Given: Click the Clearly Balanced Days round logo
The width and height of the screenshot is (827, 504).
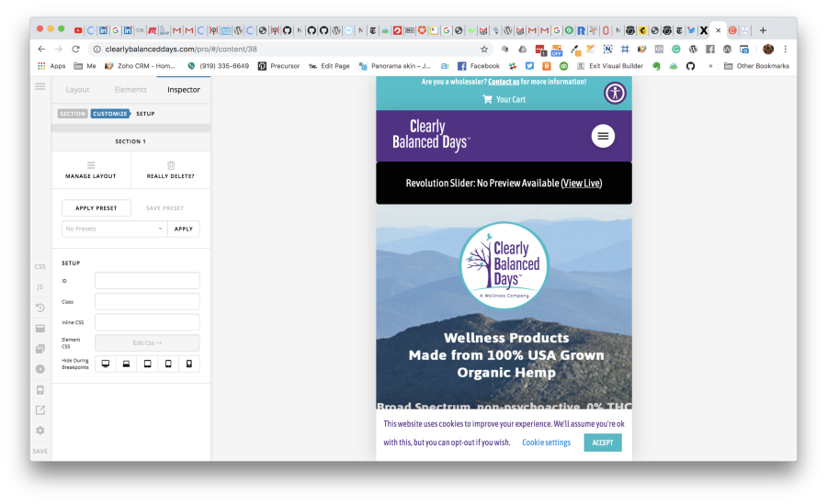Looking at the screenshot, I should tap(504, 265).
